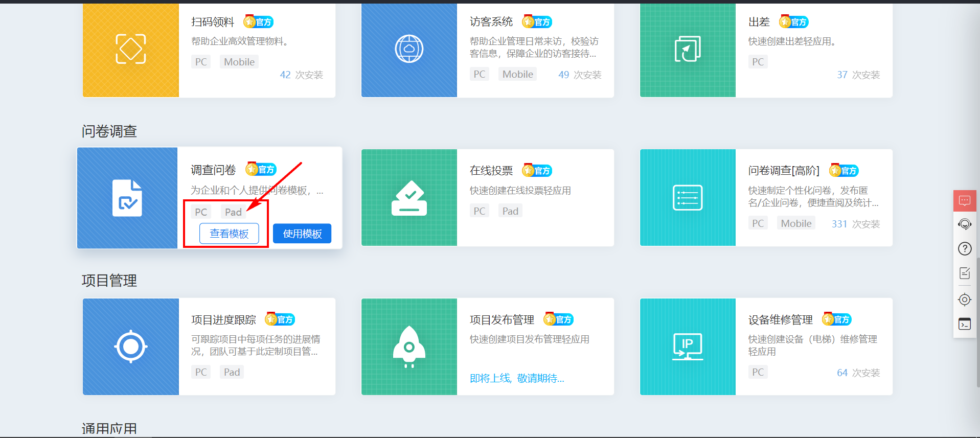The width and height of the screenshot is (980, 438).
Task: Click the 帮助企业高效管理物料 description
Action: (x=240, y=41)
